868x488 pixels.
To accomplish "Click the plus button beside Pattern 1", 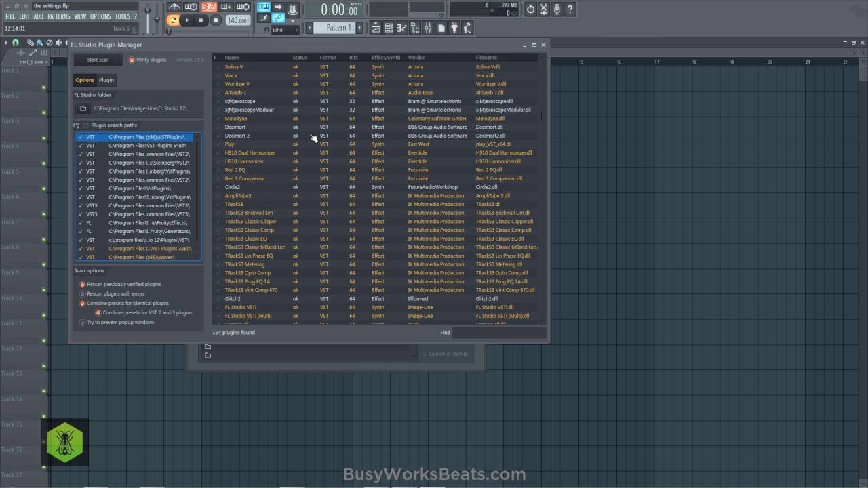I will coord(361,28).
